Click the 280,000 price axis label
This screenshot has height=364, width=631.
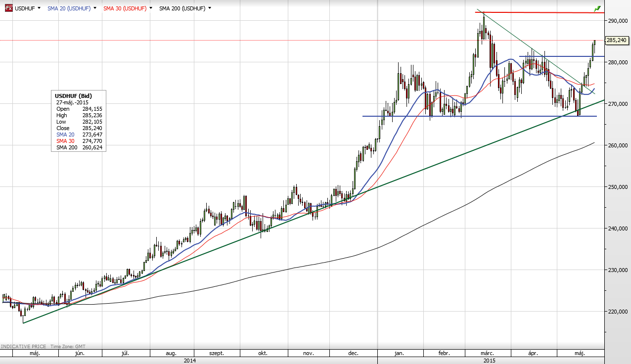tap(618, 62)
